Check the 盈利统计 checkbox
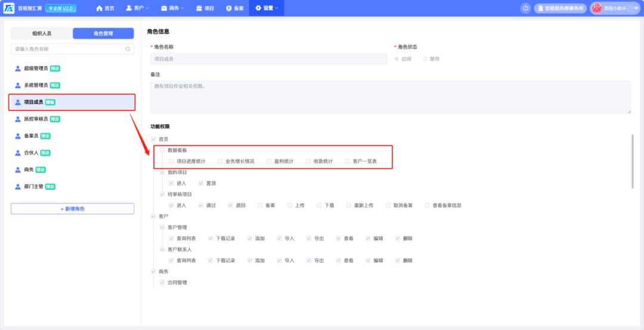This screenshot has height=330, width=644. 269,162
